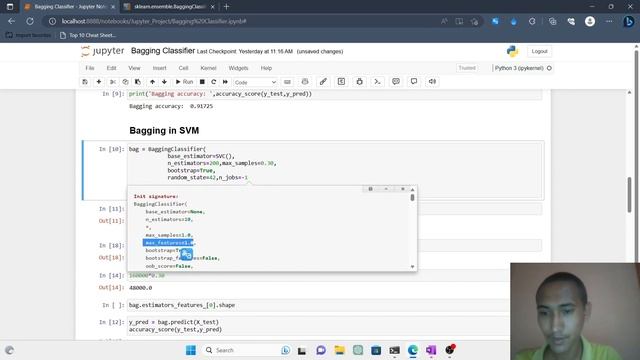Switch to the sklearn.ensemble.BaggingClassifier browser tab
The image size is (640, 360).
[169, 7]
